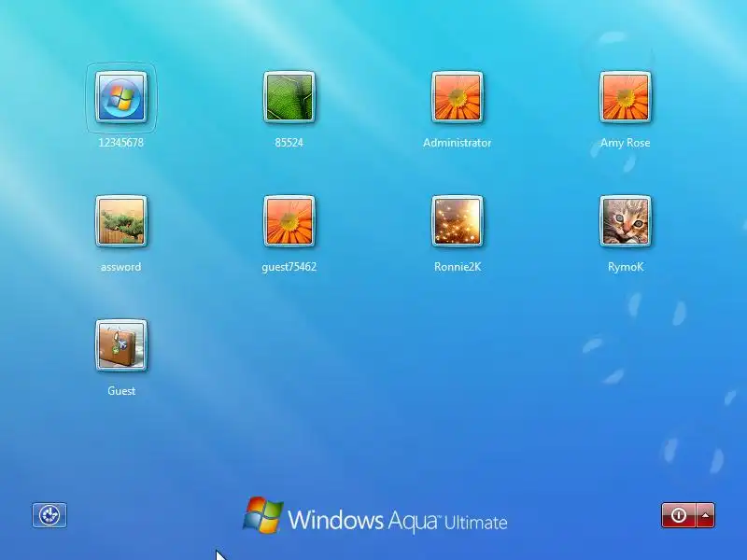This screenshot has height=560, width=747.
Task: Click the RymoK name label
Action: (x=626, y=267)
